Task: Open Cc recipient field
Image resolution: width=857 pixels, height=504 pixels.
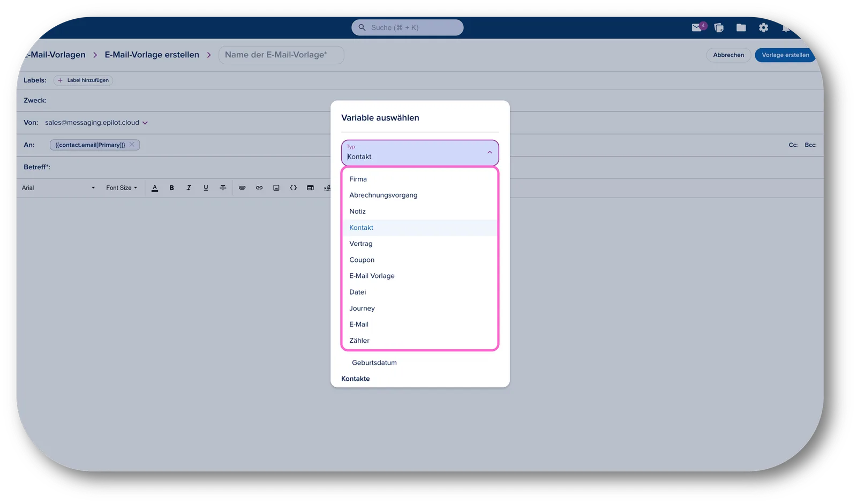Action: coord(793,145)
